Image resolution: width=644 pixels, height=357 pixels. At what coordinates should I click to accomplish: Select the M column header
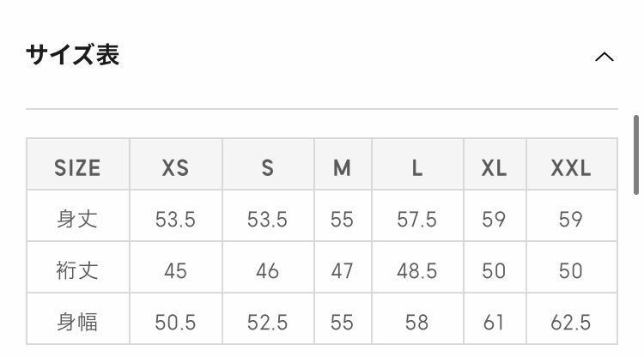342,167
